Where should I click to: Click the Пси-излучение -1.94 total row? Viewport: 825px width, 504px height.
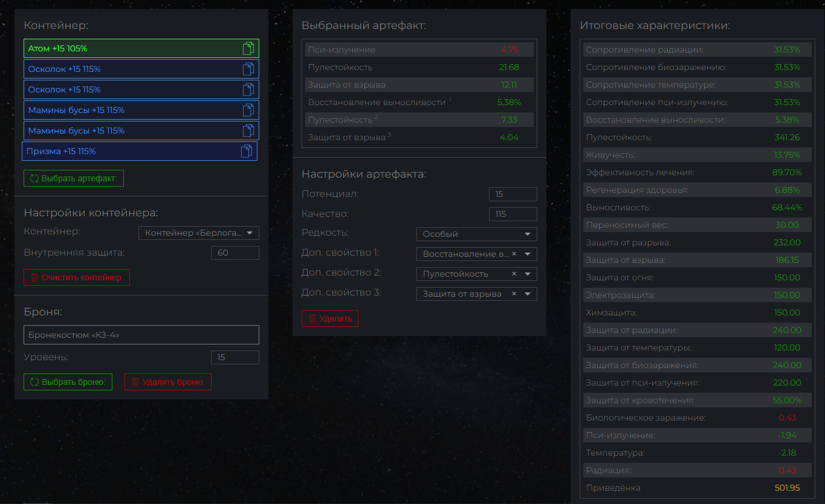(x=697, y=436)
